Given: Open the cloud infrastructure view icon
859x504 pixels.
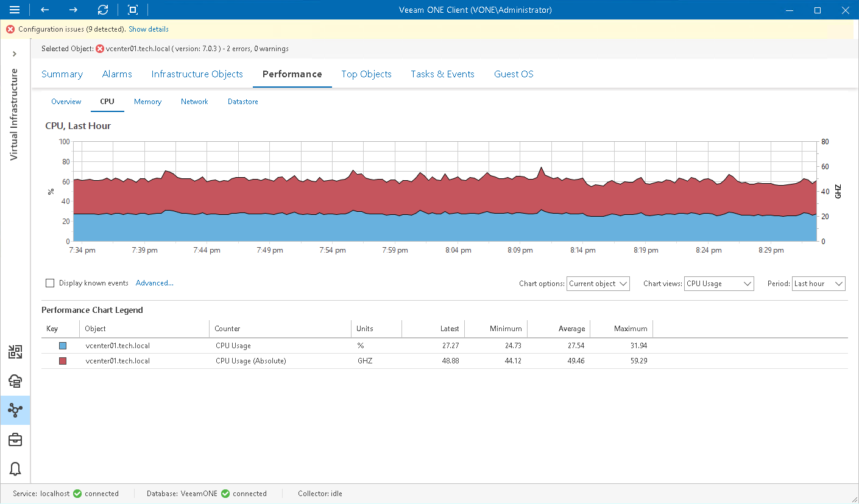Looking at the screenshot, I should (x=15, y=381).
